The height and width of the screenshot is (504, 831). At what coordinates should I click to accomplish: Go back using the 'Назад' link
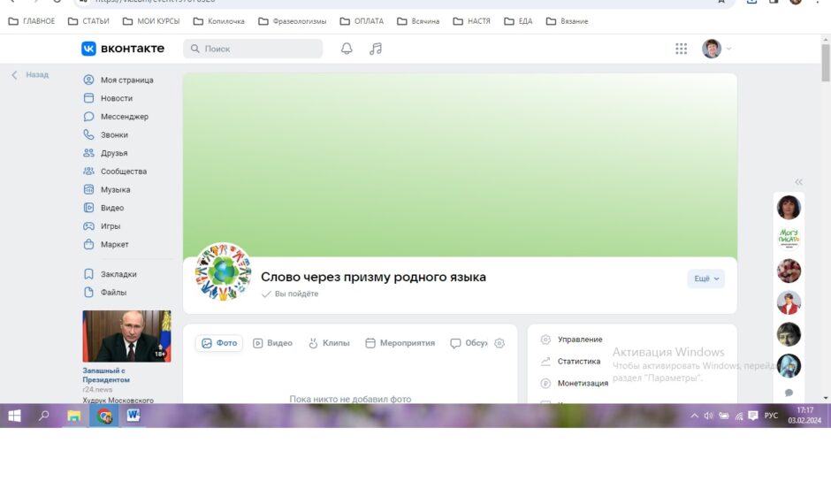coord(30,75)
